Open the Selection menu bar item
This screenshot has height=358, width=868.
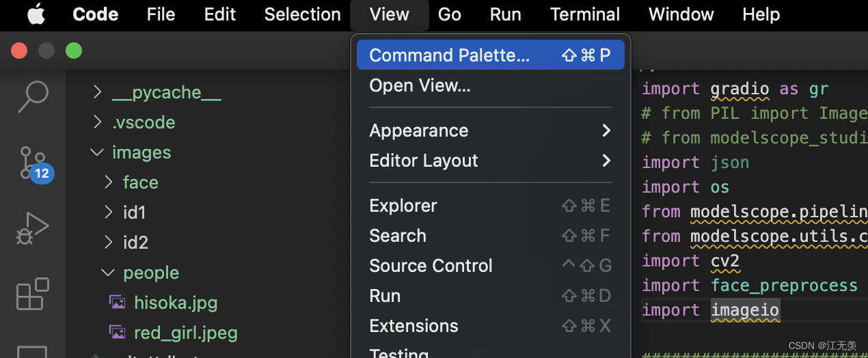point(302,14)
